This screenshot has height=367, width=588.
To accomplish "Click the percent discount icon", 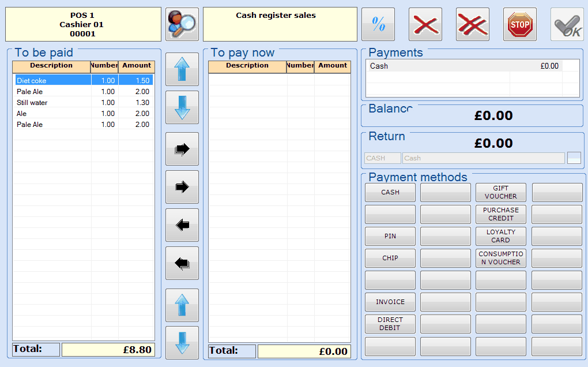I will 378,24.
